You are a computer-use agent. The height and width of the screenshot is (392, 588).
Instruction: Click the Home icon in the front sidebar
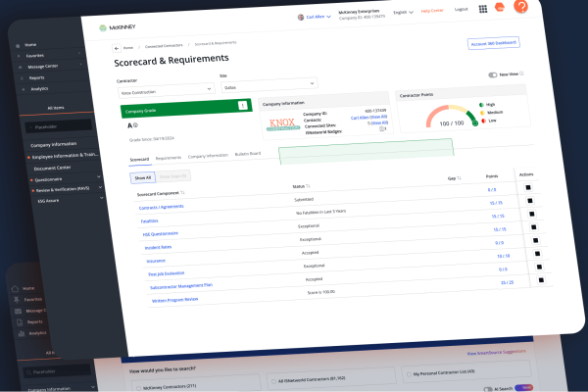point(18,46)
